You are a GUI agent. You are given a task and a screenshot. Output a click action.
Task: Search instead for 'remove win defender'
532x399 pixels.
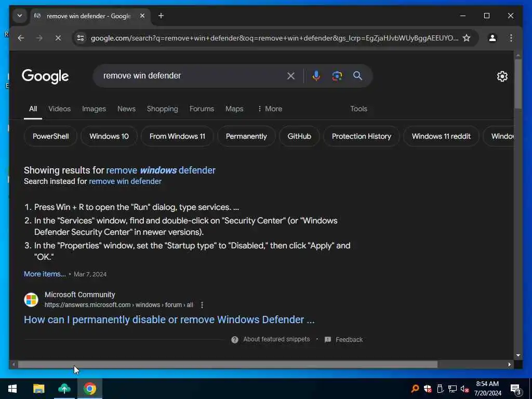pyautogui.click(x=125, y=181)
